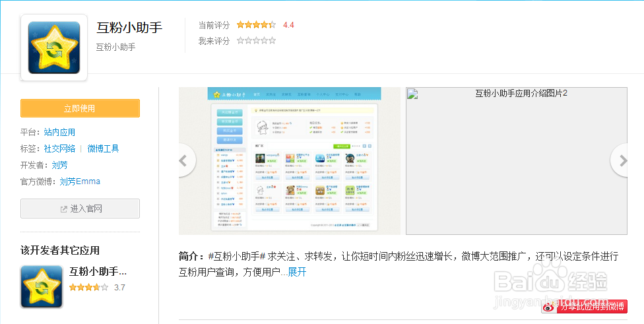Screen dimensions: 644x324
Task: Open the first app screenshot thumbnail
Action: coord(290,160)
